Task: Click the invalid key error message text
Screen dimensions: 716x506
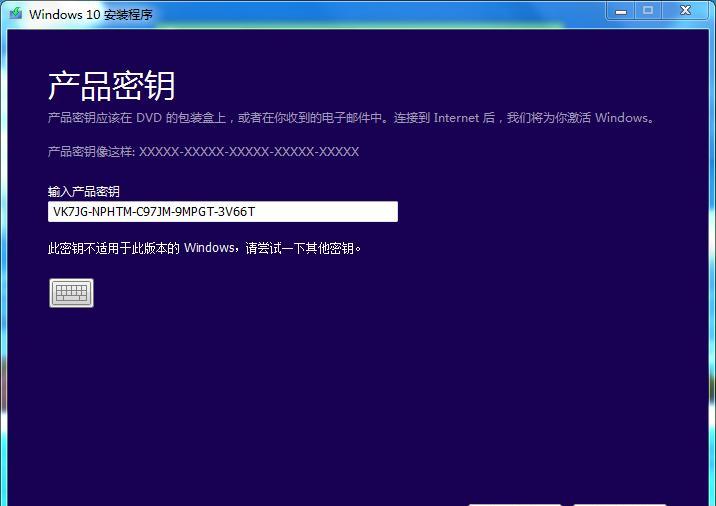Action: [x=205, y=248]
